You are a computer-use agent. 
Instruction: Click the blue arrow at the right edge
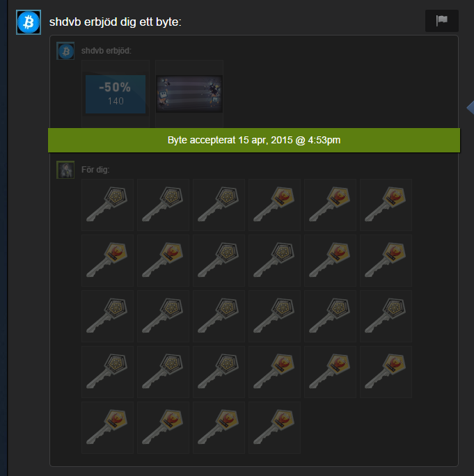click(x=471, y=107)
